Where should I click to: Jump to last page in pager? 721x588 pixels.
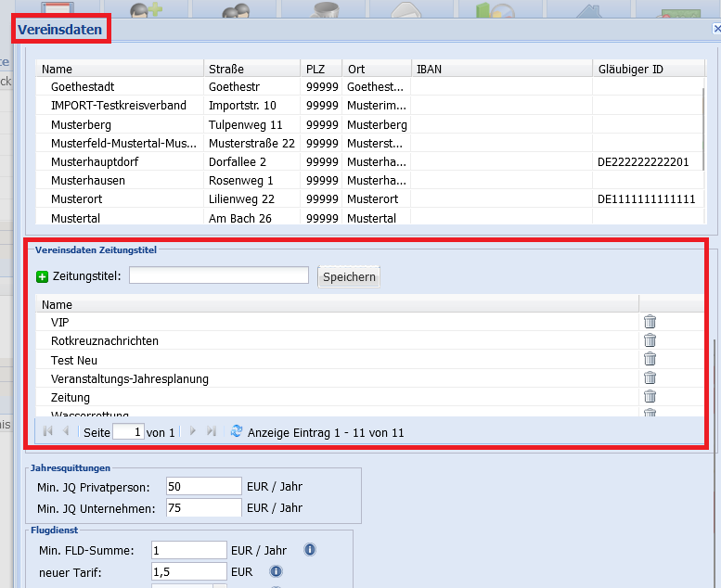[211, 431]
